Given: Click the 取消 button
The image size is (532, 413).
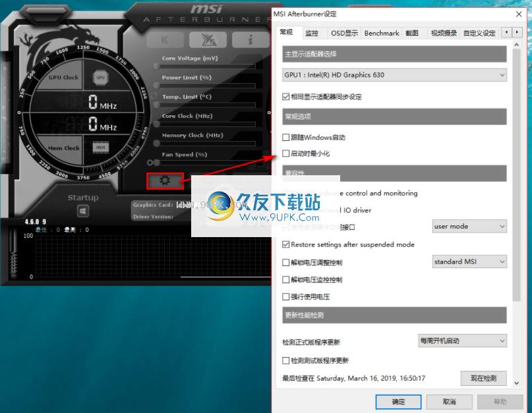Looking at the screenshot, I should [x=449, y=402].
